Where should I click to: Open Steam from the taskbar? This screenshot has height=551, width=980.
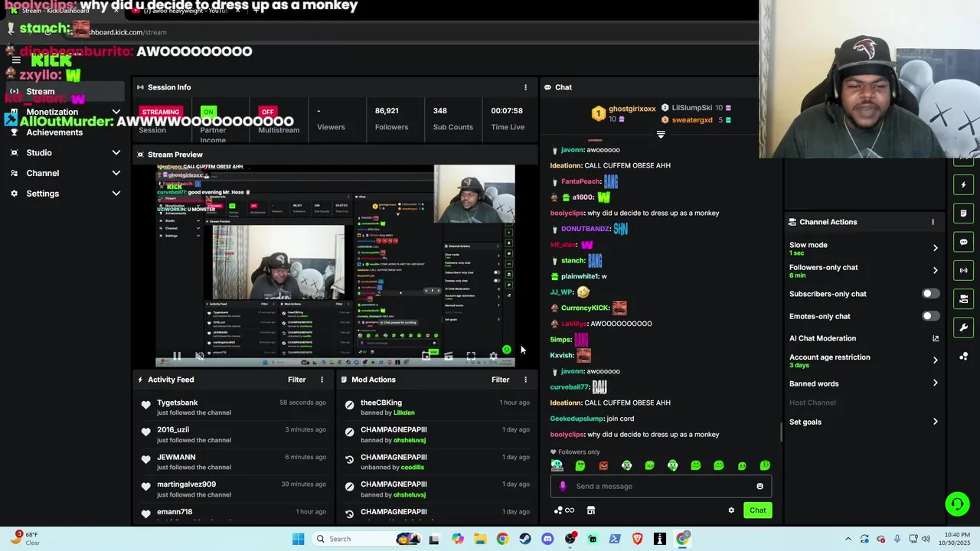[x=524, y=539]
